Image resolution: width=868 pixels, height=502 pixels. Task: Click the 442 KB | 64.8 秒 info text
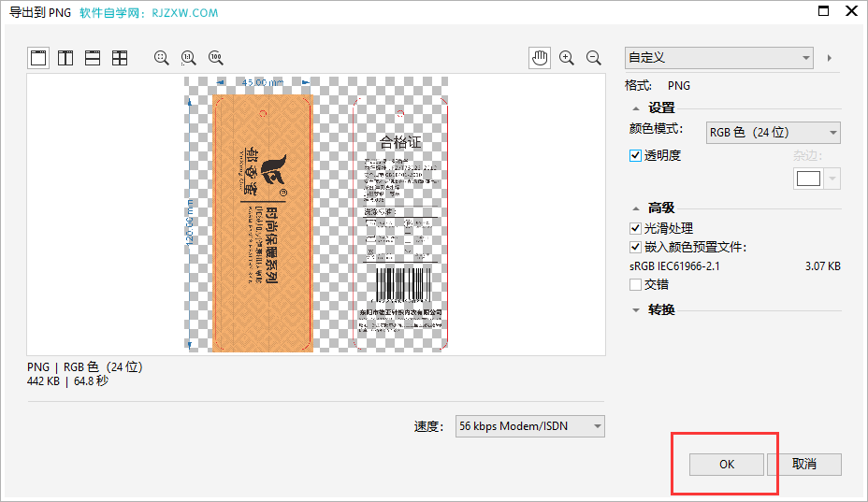point(67,381)
